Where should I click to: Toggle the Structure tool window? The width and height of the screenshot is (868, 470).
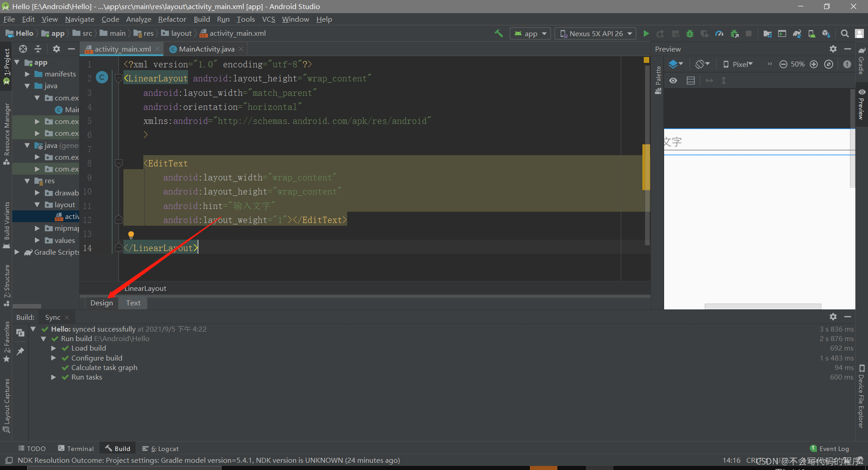coord(6,285)
